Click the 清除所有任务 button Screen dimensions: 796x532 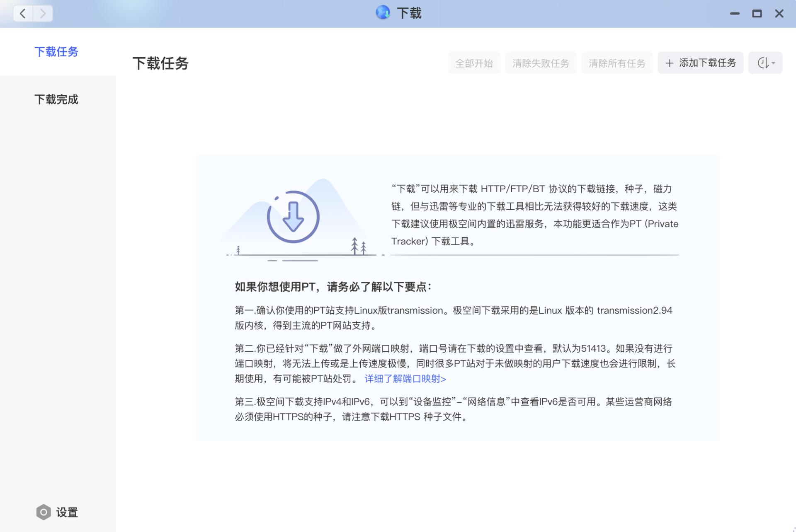[617, 63]
